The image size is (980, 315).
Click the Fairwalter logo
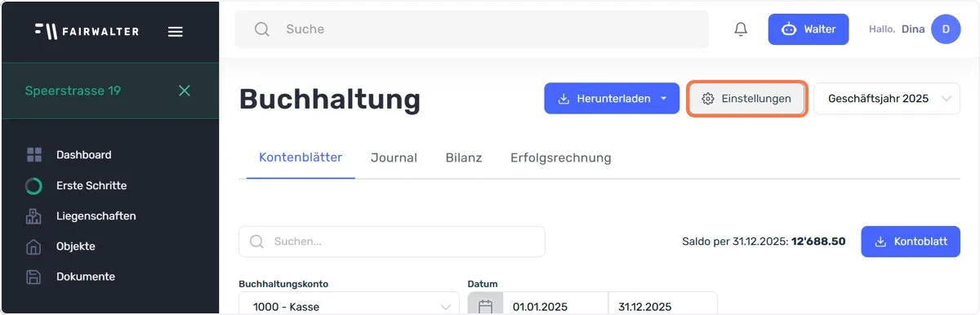(x=87, y=31)
